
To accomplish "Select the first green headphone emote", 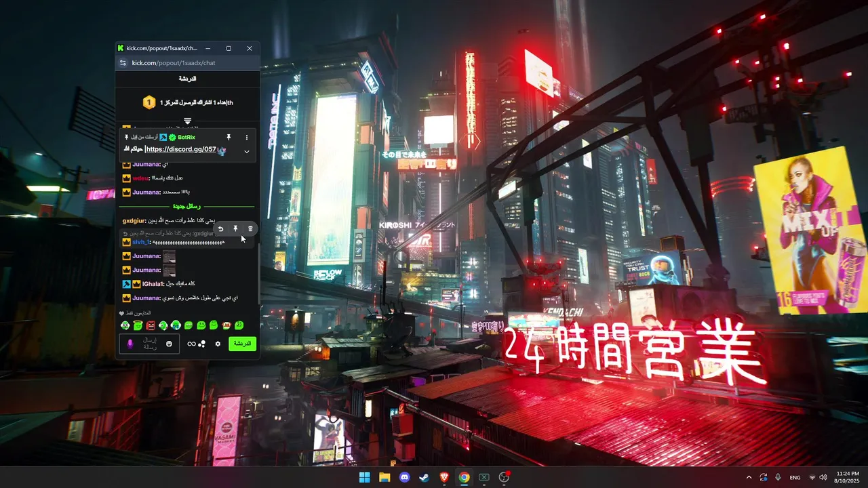I will 125,325.
